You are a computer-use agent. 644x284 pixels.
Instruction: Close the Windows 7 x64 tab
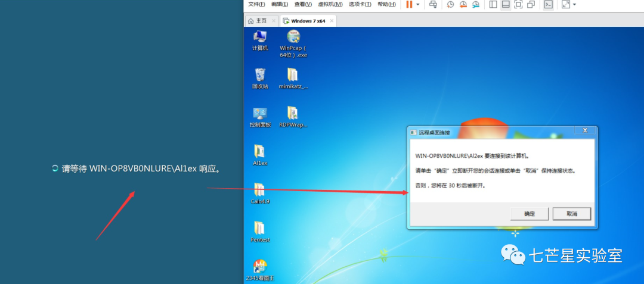(x=332, y=20)
